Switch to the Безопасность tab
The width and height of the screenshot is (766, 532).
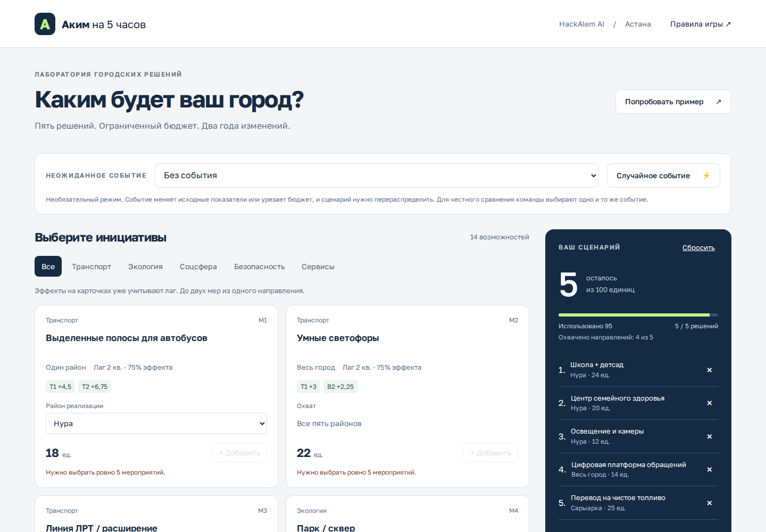click(x=260, y=267)
